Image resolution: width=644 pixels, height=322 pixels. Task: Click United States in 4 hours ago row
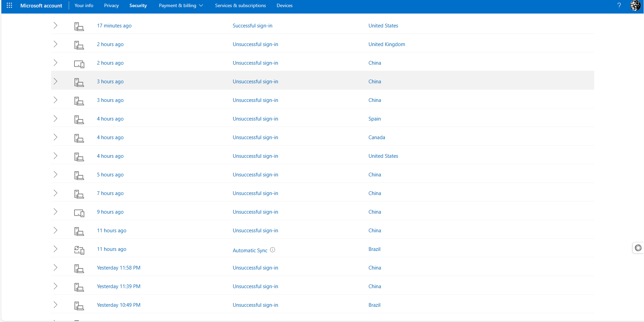(x=383, y=156)
